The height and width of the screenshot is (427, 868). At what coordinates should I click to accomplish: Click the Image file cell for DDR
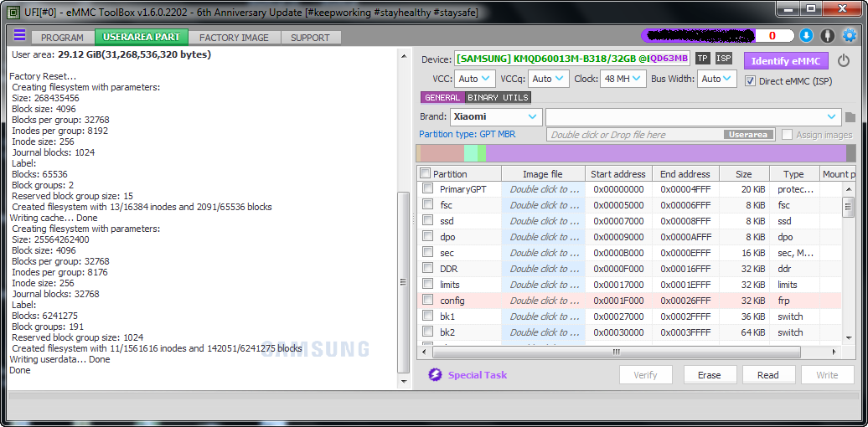click(x=543, y=269)
